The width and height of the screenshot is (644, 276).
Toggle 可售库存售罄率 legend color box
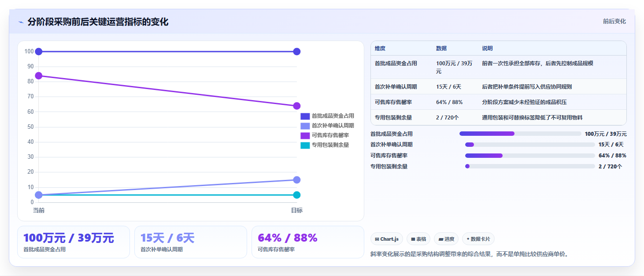tap(305, 136)
